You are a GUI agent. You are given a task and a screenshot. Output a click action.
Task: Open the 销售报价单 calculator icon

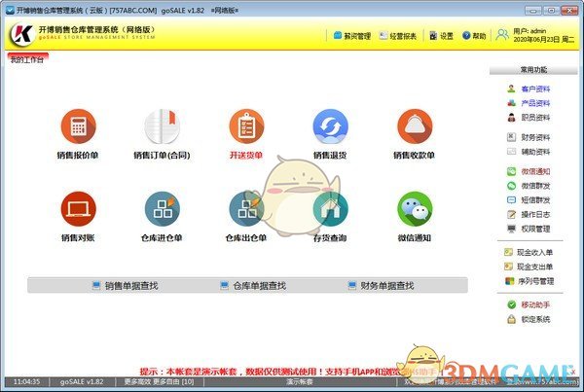click(x=78, y=126)
